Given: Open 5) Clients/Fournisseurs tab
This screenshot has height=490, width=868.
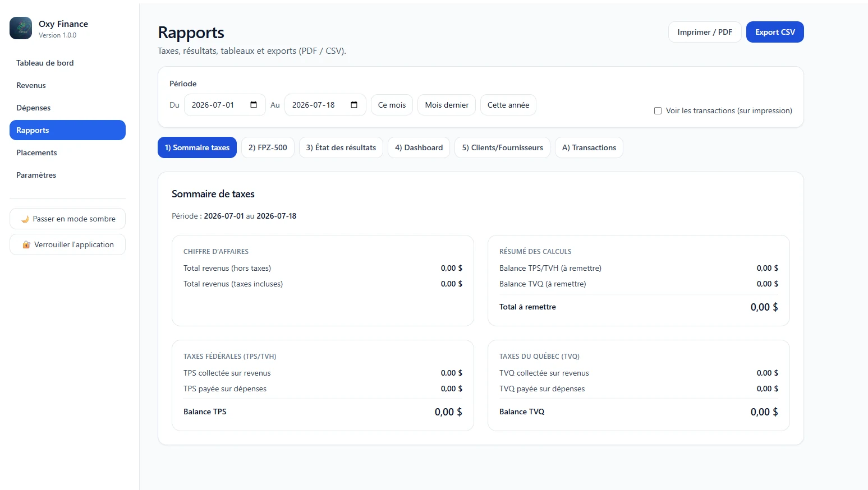Looking at the screenshot, I should coord(502,147).
